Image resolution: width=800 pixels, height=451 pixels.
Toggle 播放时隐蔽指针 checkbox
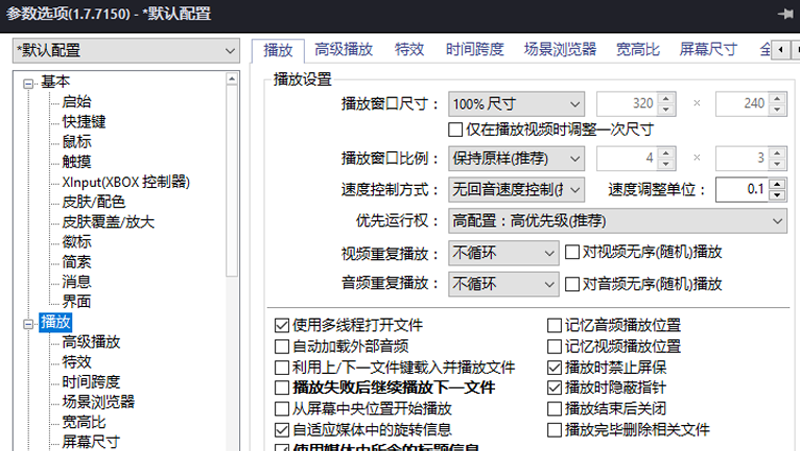(555, 387)
